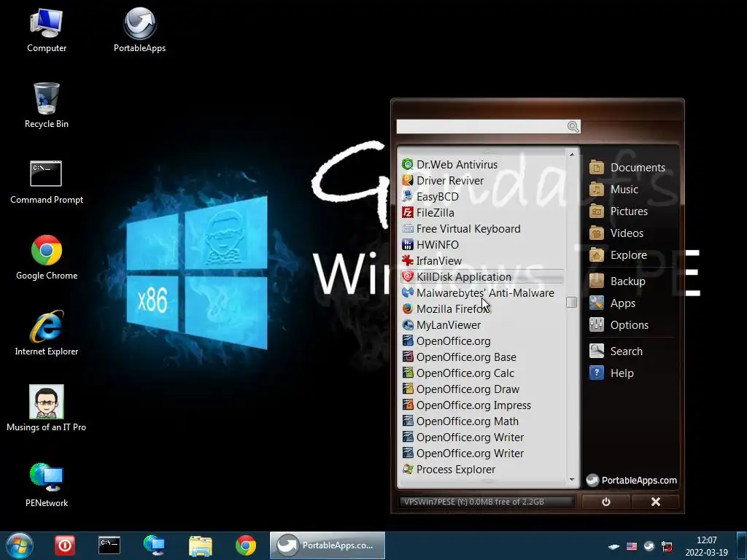The image size is (747, 560).
Task: Open the Music folder shortcut
Action: pyautogui.click(x=613, y=190)
